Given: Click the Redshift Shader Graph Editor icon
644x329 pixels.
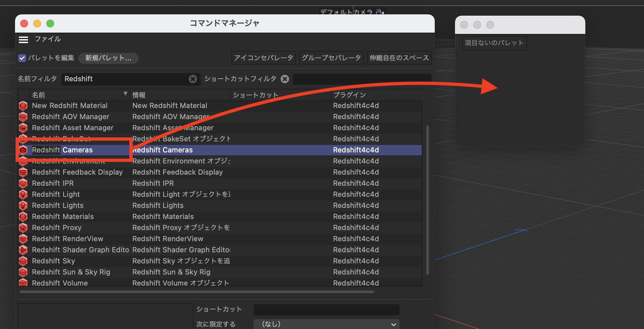Looking at the screenshot, I should tap(23, 250).
